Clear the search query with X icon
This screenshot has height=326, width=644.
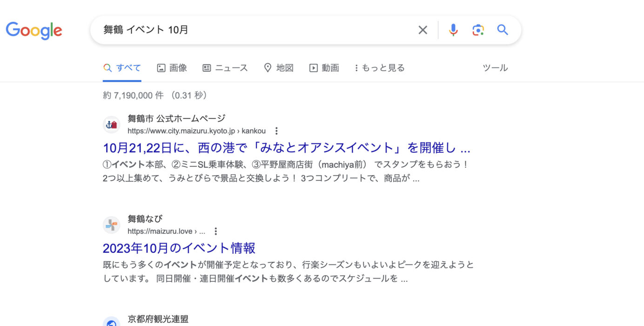423,30
